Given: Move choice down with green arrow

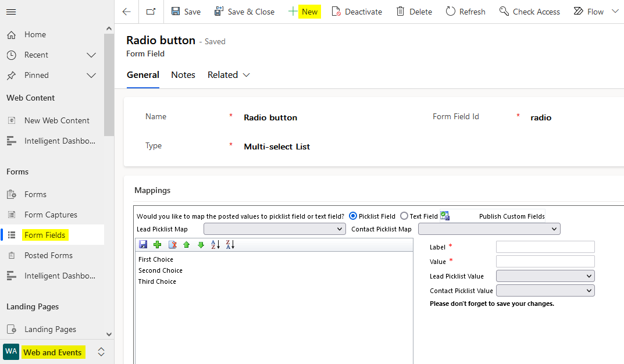Looking at the screenshot, I should point(201,245).
